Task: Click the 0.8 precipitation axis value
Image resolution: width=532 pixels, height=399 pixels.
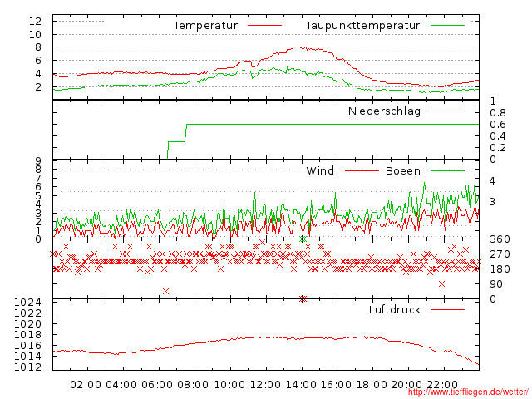Action: (498, 113)
